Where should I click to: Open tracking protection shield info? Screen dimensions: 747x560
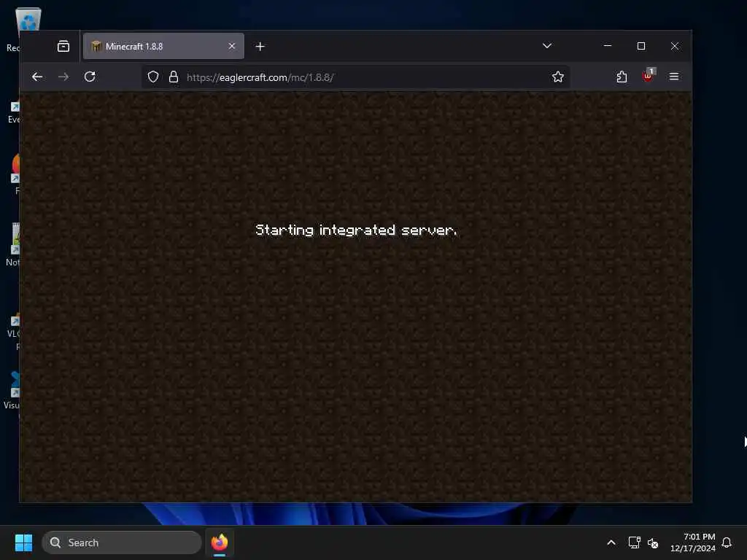(153, 77)
